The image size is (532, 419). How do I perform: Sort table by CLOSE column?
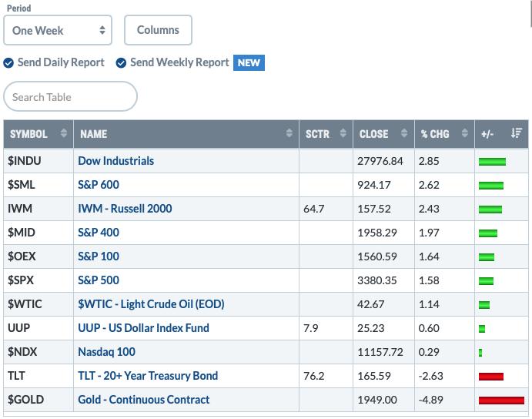(x=383, y=134)
